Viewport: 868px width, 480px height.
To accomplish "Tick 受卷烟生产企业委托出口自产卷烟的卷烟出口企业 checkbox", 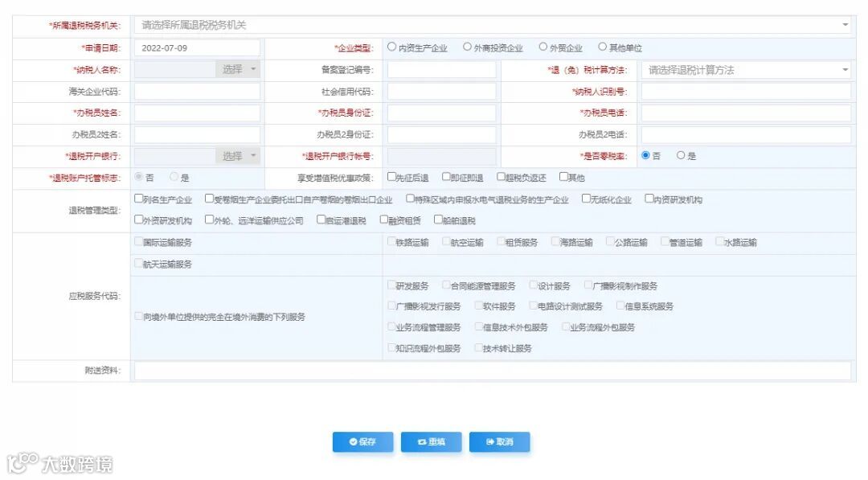I will (209, 199).
